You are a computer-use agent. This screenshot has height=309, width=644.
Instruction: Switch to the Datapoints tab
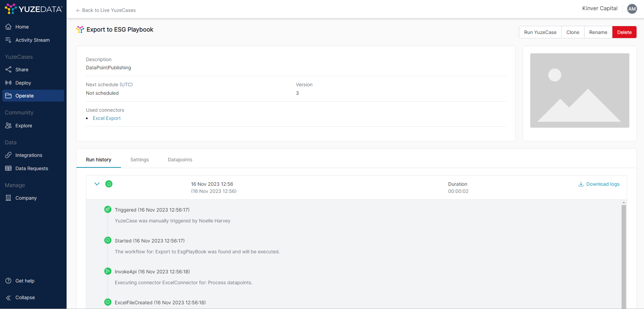(x=180, y=160)
